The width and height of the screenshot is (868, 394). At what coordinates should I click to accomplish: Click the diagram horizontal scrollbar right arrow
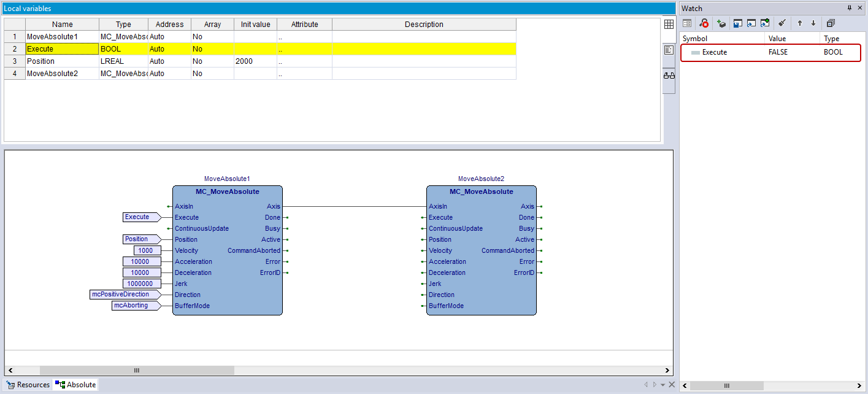coord(668,370)
